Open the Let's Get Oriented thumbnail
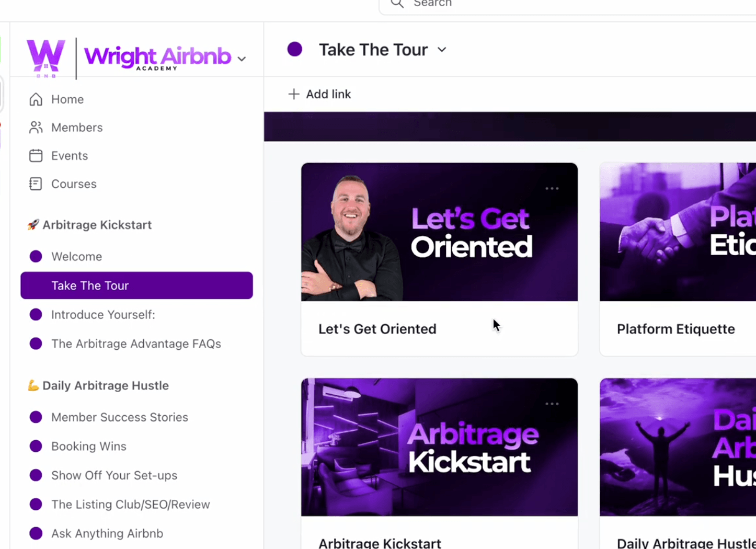The image size is (756, 549). click(439, 232)
